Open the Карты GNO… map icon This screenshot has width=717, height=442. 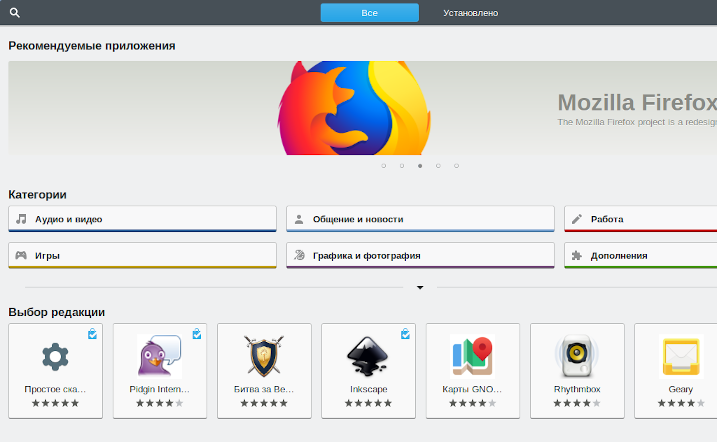coord(472,357)
